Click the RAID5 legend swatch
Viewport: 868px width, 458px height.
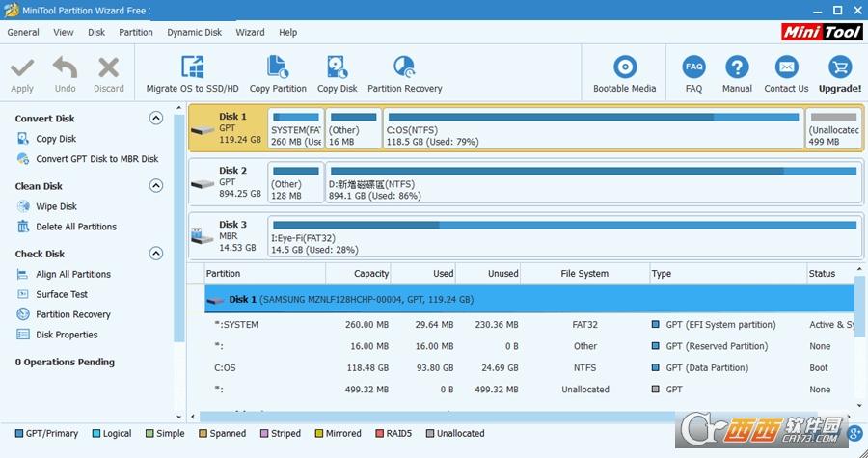point(379,434)
